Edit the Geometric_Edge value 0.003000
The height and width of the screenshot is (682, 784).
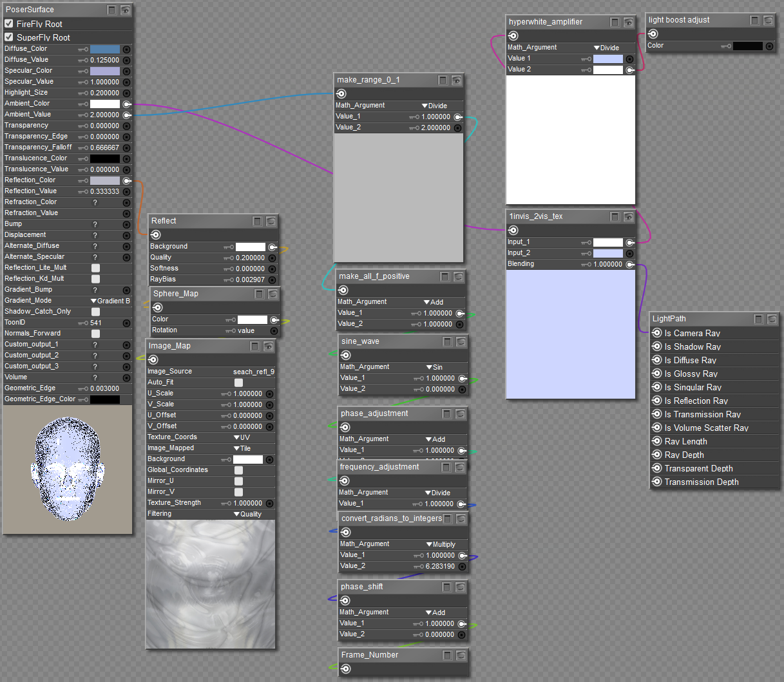(x=104, y=388)
